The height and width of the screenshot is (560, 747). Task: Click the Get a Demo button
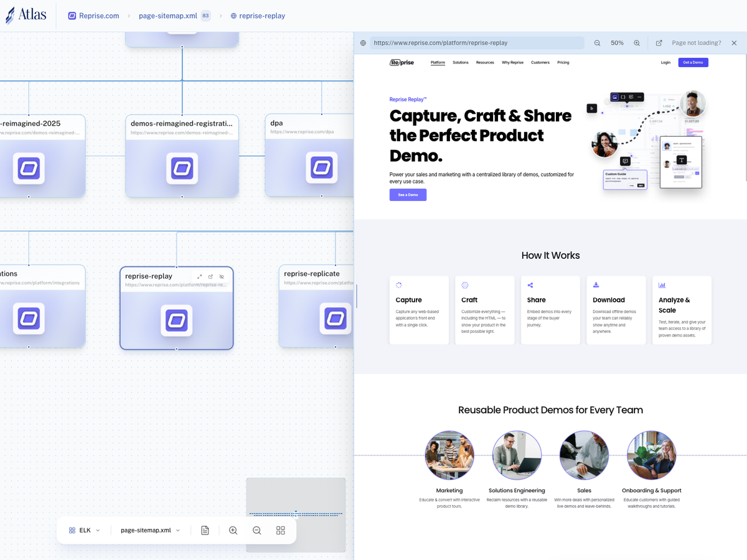pyautogui.click(x=693, y=62)
